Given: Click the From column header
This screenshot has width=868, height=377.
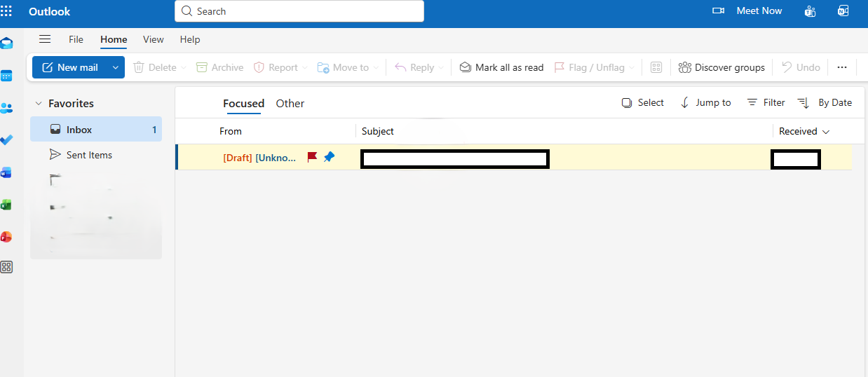Looking at the screenshot, I should coord(231,131).
